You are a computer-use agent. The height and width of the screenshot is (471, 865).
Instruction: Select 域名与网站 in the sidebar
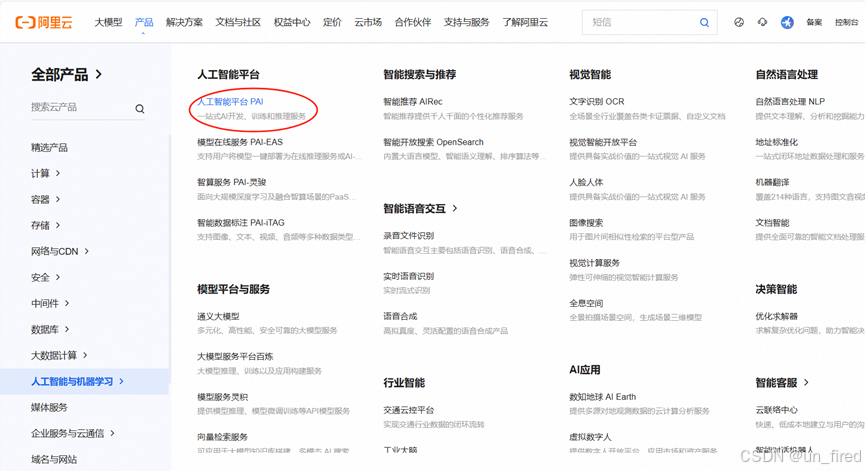coord(54,459)
